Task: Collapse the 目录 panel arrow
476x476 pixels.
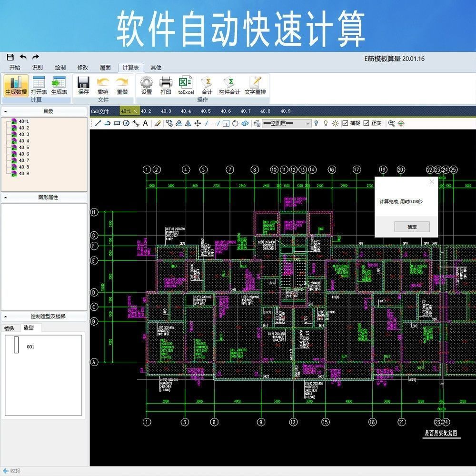Action: click(5, 112)
